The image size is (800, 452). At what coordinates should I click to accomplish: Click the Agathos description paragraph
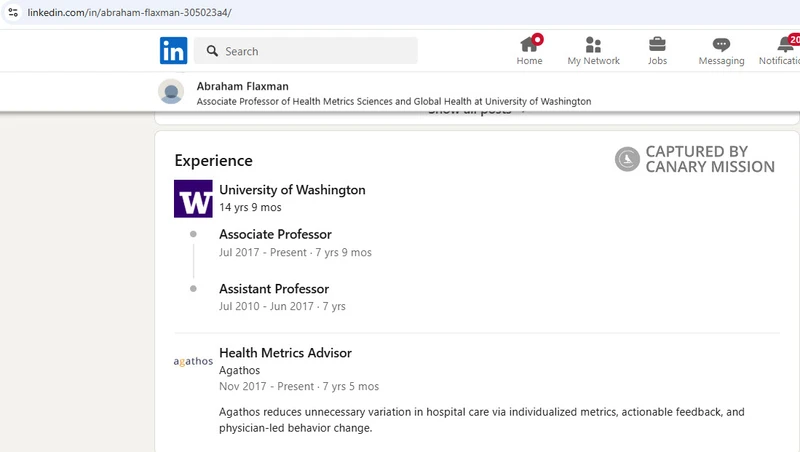coord(482,420)
